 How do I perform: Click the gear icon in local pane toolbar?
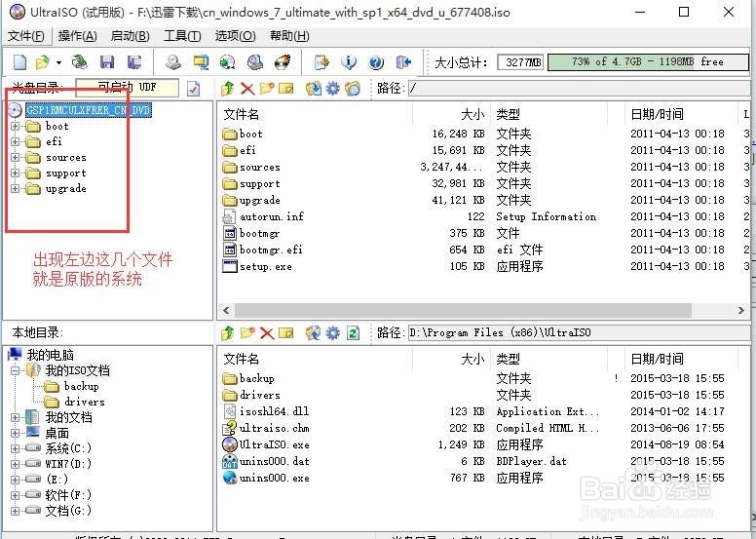pyautogui.click(x=332, y=333)
